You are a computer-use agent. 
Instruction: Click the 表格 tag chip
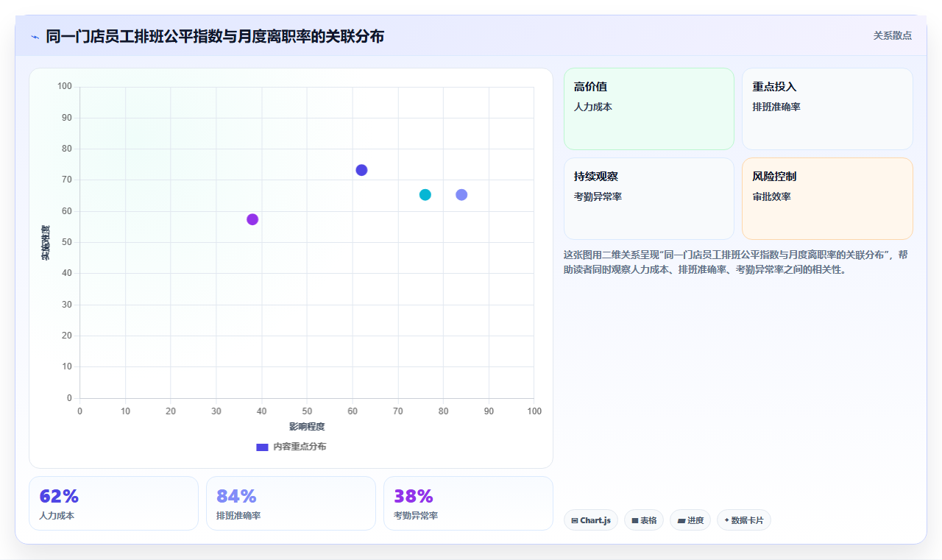[644, 520]
